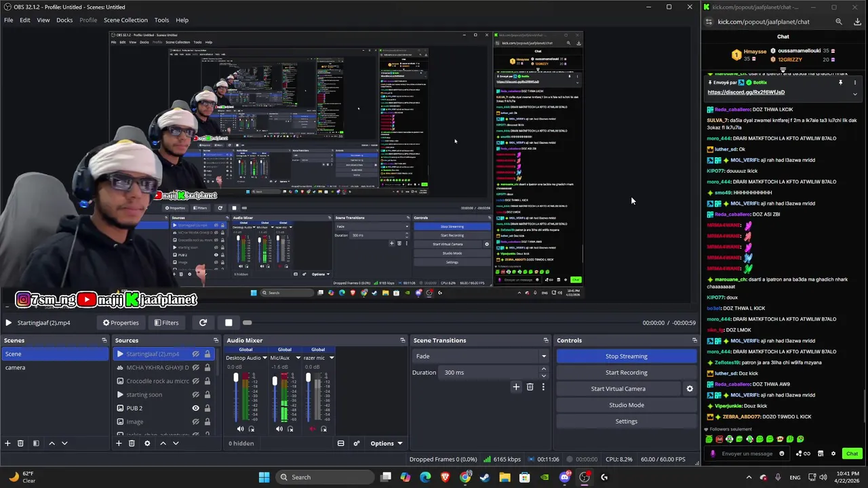Open scene filters icon in Scenes panel
This screenshot has height=488, width=868.
click(36, 443)
